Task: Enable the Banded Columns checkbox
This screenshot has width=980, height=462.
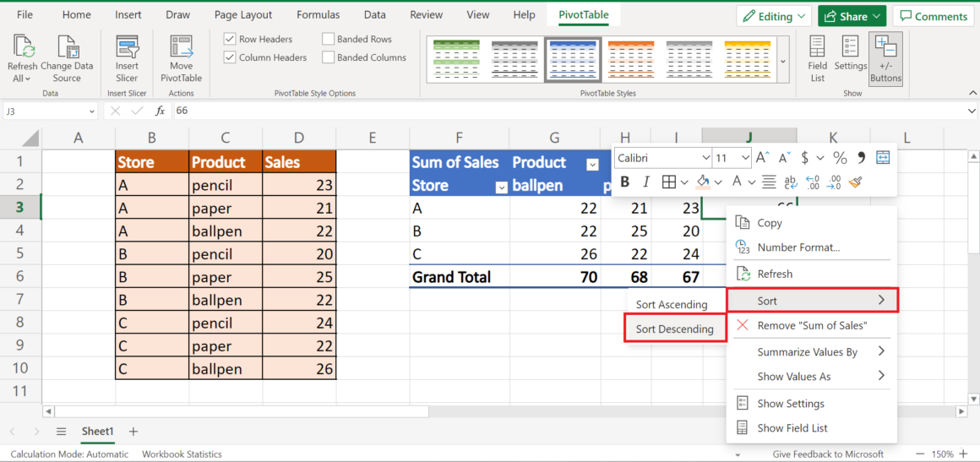Action: 329,57
